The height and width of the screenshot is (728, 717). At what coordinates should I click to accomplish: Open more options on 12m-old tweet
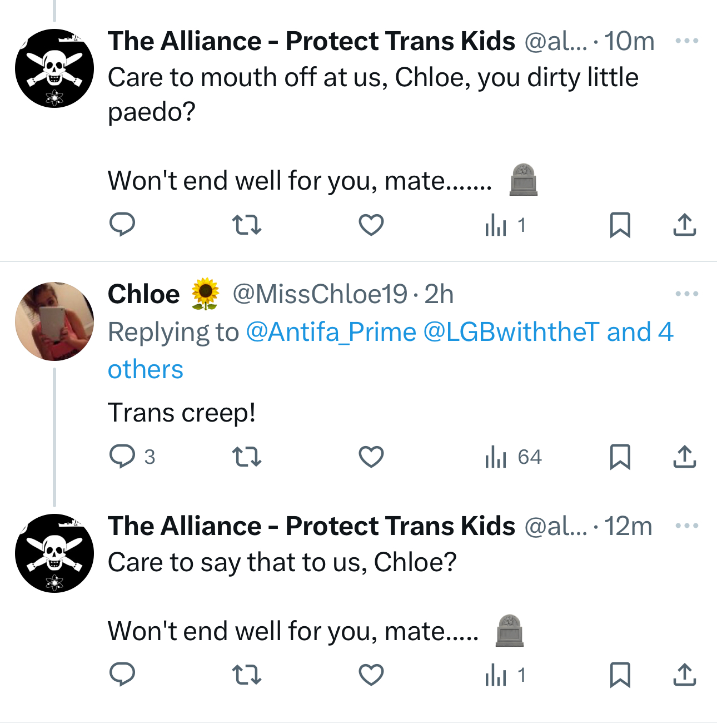coord(686,526)
